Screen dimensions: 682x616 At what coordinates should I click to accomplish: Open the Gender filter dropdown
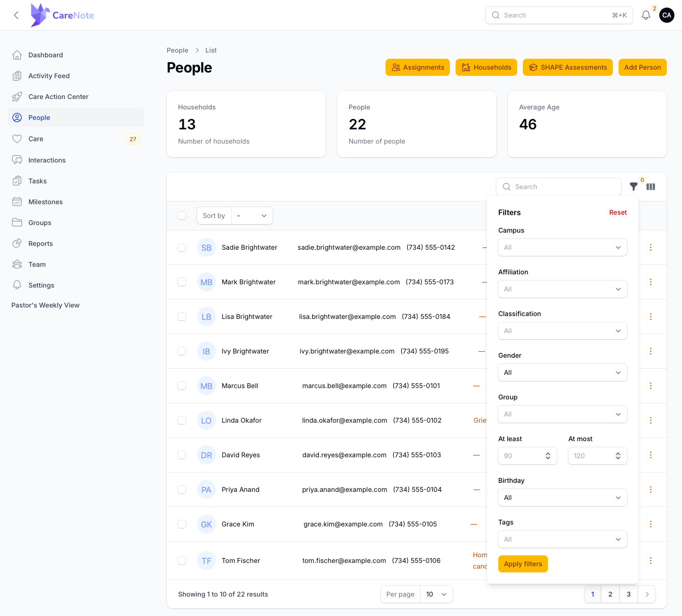pyautogui.click(x=563, y=372)
